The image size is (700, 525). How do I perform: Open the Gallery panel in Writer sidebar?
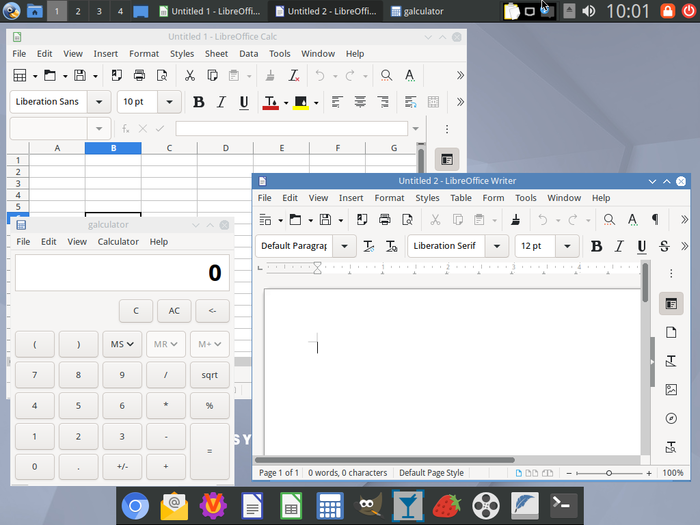click(x=671, y=389)
